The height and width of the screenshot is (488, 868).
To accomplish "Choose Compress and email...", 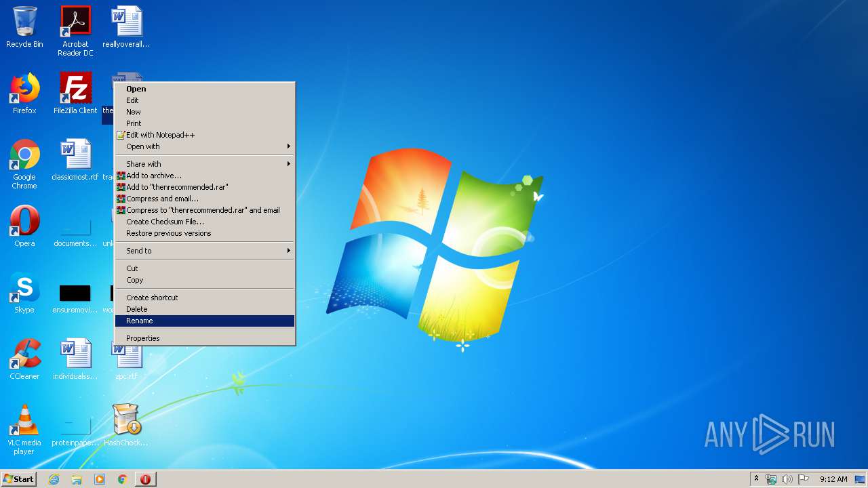I will coord(205,199).
